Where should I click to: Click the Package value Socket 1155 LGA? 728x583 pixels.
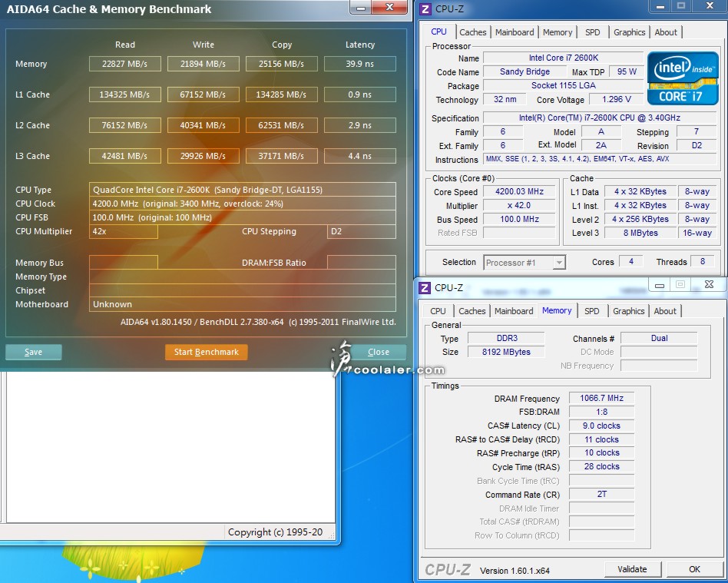pyautogui.click(x=564, y=85)
